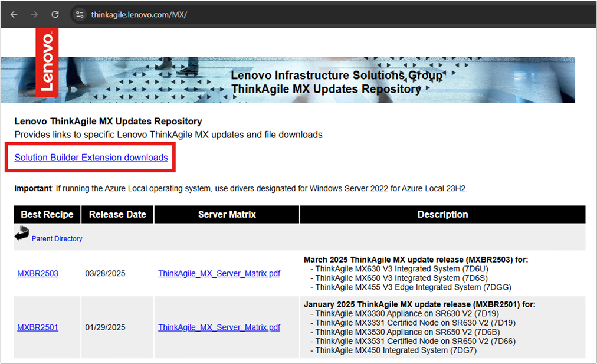Screen dimensions: 597x364
Task: Open the Server Matrix PDF in the MXBR2501 row
Action: coord(219,327)
